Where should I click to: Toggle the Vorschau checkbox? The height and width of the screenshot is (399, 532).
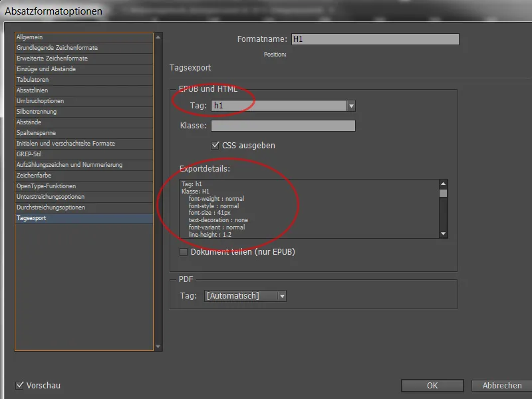coord(20,386)
